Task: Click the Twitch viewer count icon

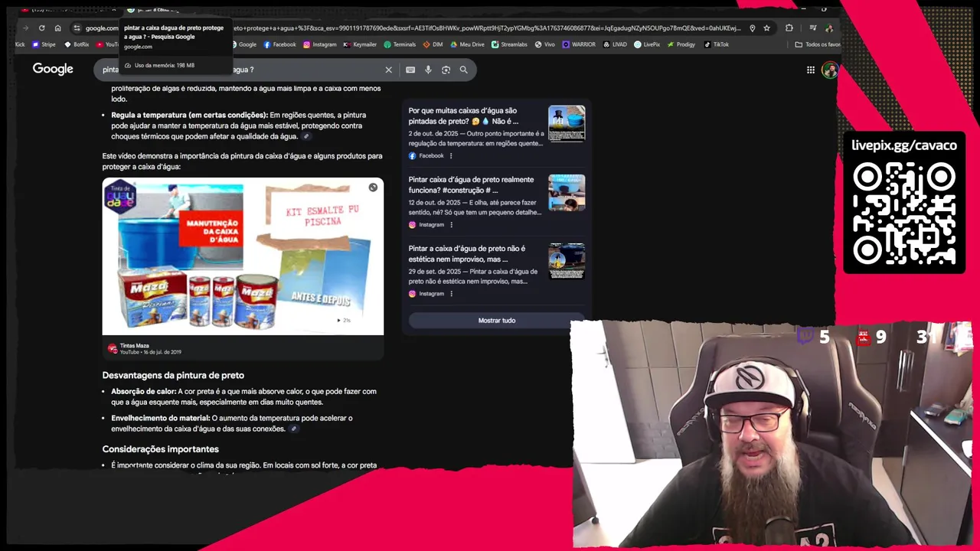Action: point(806,337)
